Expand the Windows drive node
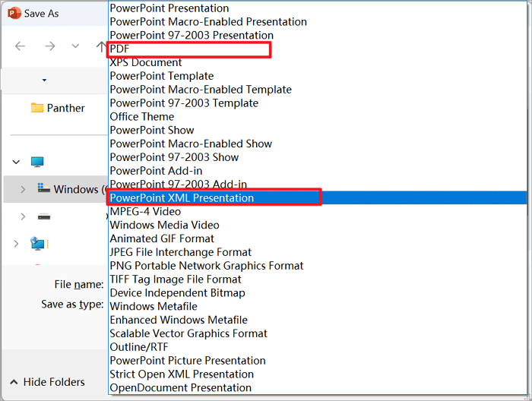The width and height of the screenshot is (532, 401). (23, 189)
